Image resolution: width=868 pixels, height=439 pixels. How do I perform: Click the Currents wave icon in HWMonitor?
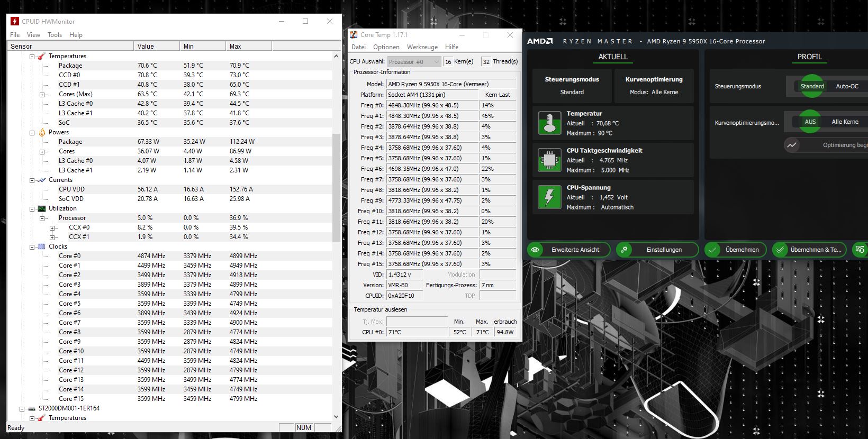[42, 180]
